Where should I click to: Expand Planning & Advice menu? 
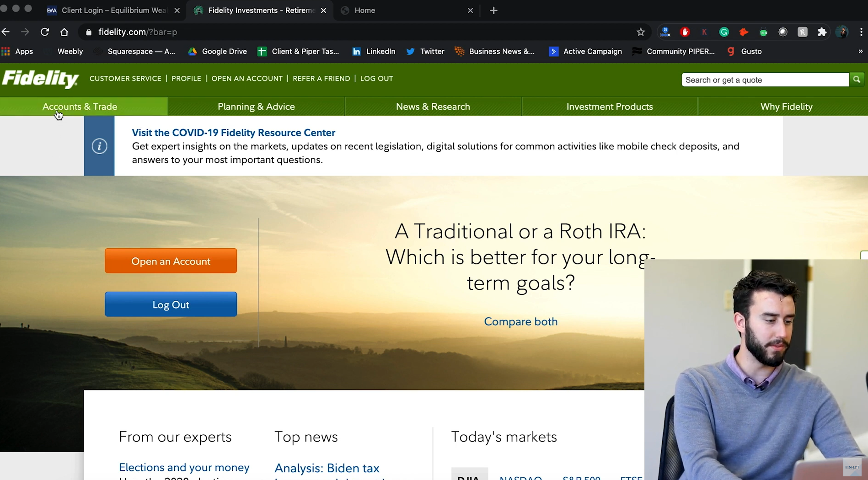click(256, 107)
